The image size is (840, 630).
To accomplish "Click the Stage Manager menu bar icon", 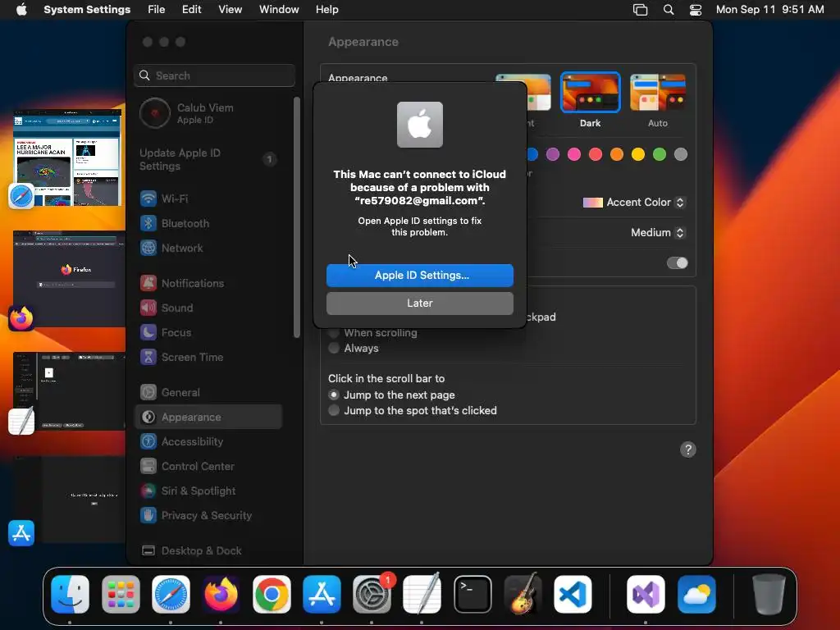I will pos(640,10).
